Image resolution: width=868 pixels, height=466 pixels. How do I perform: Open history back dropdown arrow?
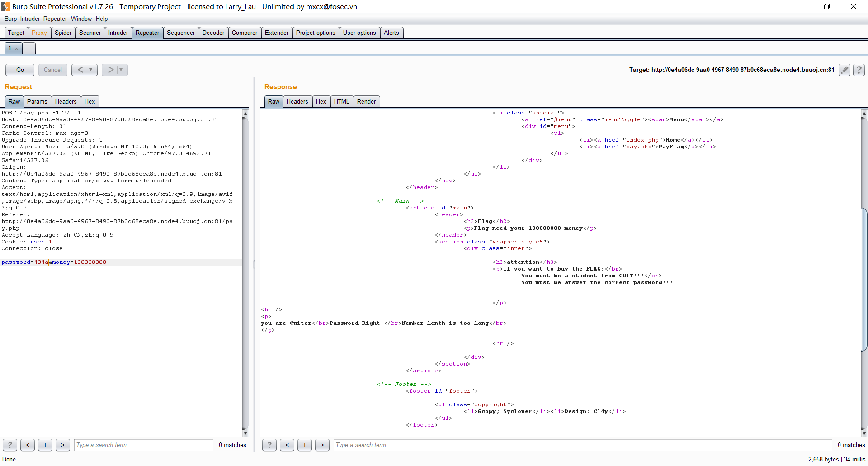[91, 70]
